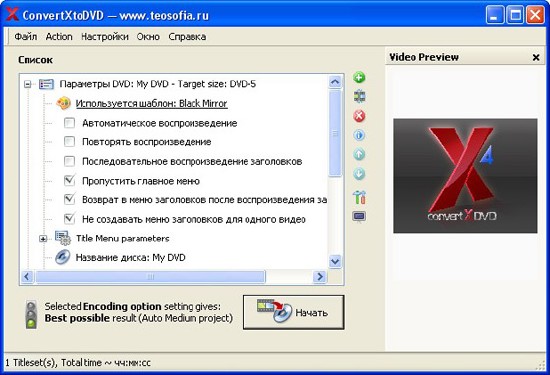Image resolution: width=550 pixels, height=375 pixels.
Task: Open the Action menu
Action: [x=59, y=36]
